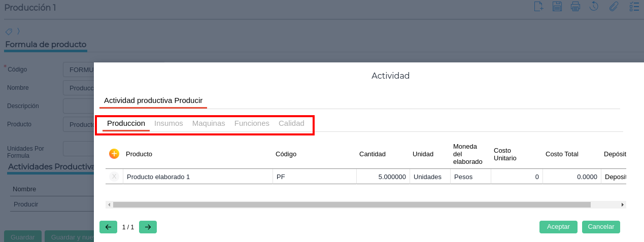Screen dimensions: 644x242
Task: Open the Maquinas tab
Action: [209, 123]
